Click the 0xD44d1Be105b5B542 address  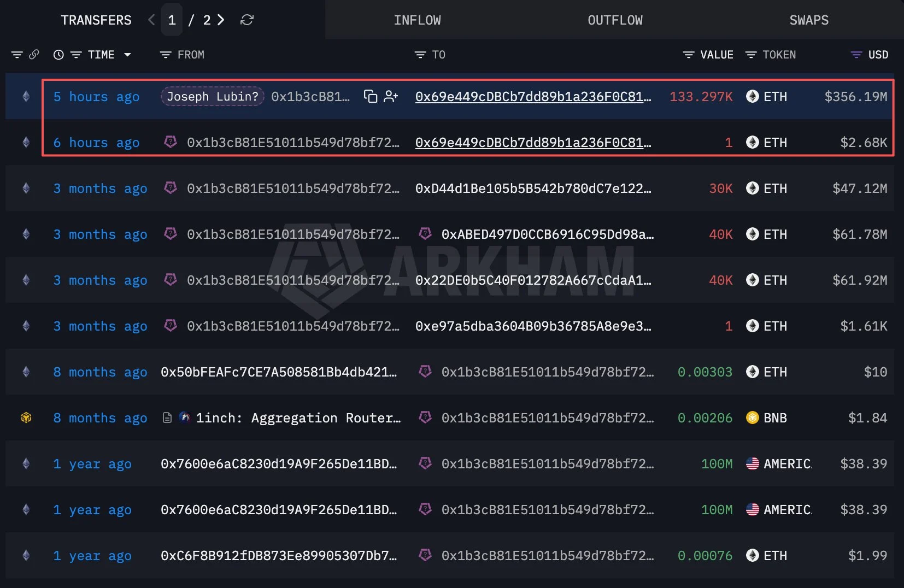533,189
